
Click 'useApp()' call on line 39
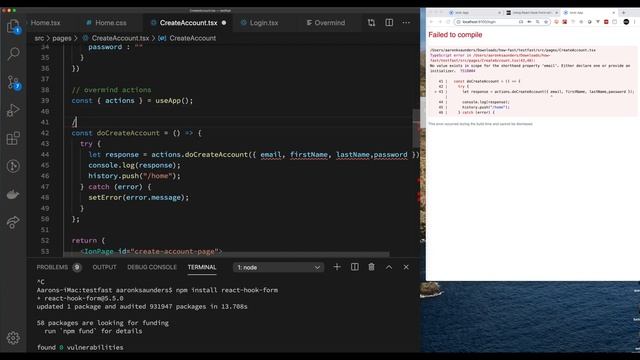(x=172, y=100)
